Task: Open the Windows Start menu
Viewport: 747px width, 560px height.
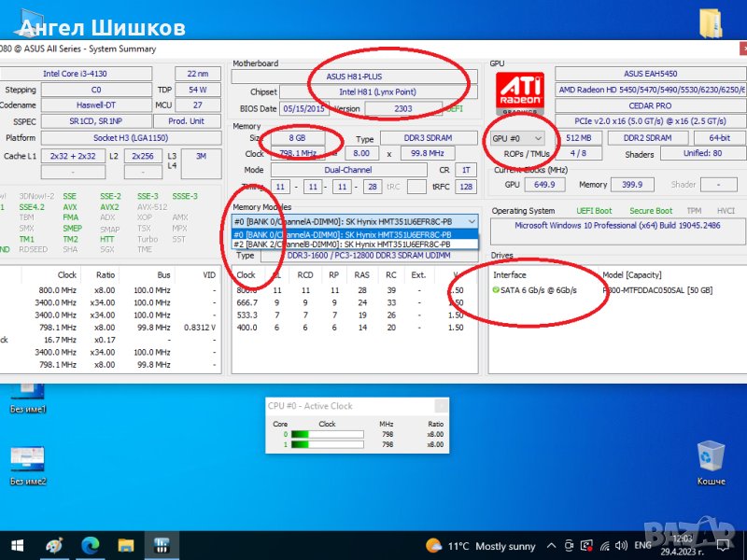Action: tap(16, 544)
